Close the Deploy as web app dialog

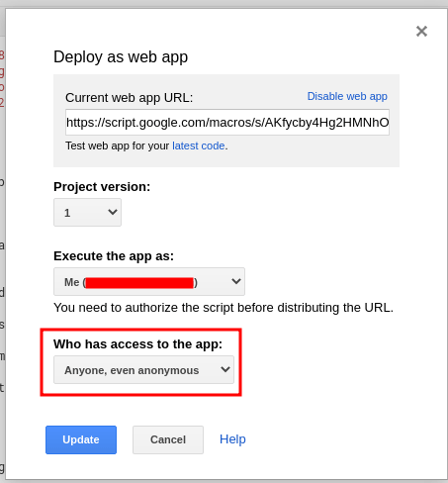pyautogui.click(x=421, y=32)
